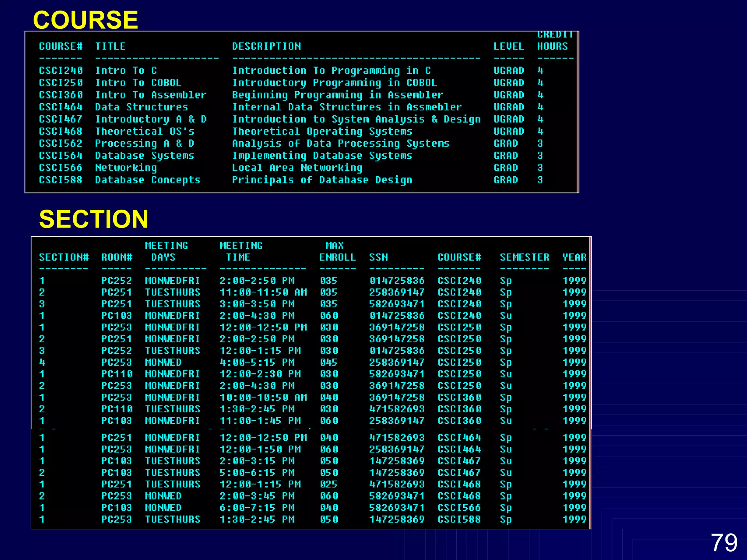Click the Intro To COBOL title
This screenshot has width=747, height=560.
coord(138,83)
